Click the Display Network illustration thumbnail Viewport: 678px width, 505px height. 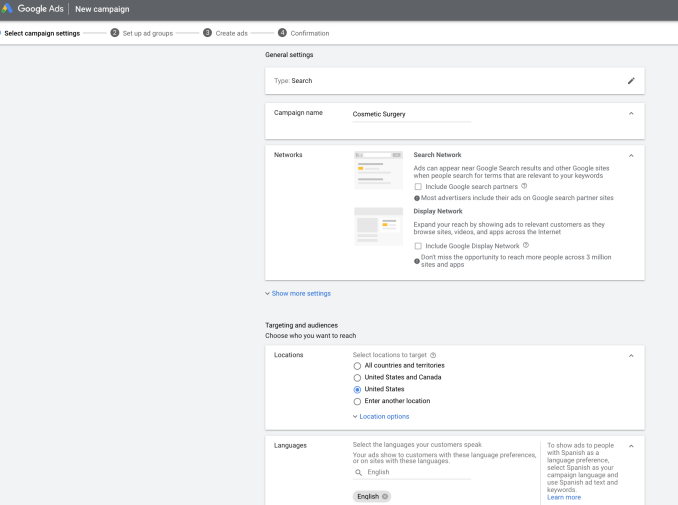pyautogui.click(x=378, y=226)
